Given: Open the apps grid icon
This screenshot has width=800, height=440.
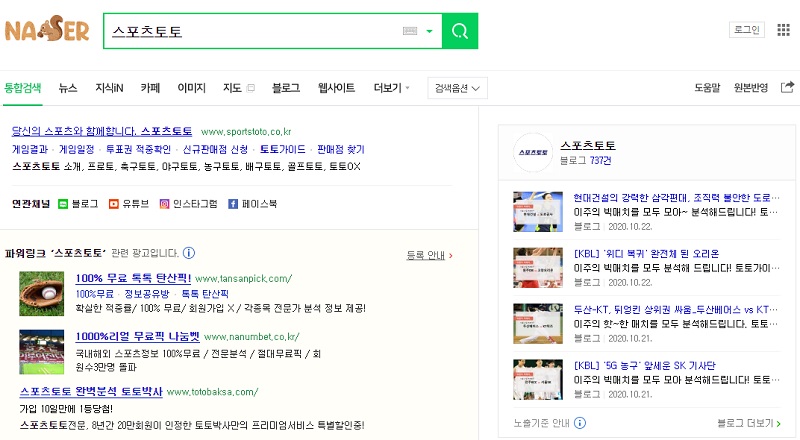Looking at the screenshot, I should pos(783,30).
